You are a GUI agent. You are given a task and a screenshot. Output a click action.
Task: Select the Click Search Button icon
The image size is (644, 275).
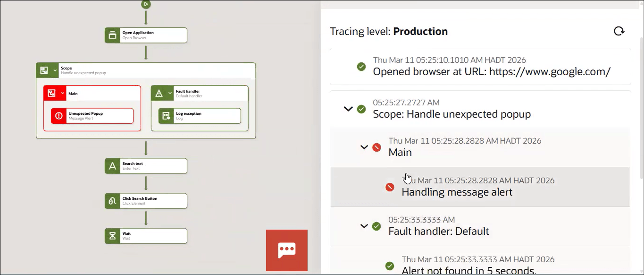pos(112,201)
